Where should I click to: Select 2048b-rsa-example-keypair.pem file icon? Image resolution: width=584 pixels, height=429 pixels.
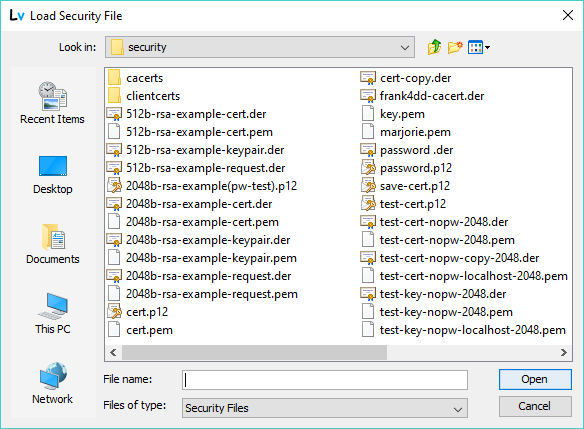pos(114,258)
